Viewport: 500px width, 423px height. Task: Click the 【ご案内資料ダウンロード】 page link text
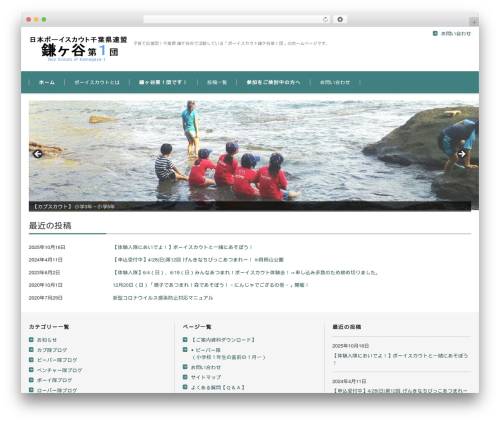pos(223,340)
